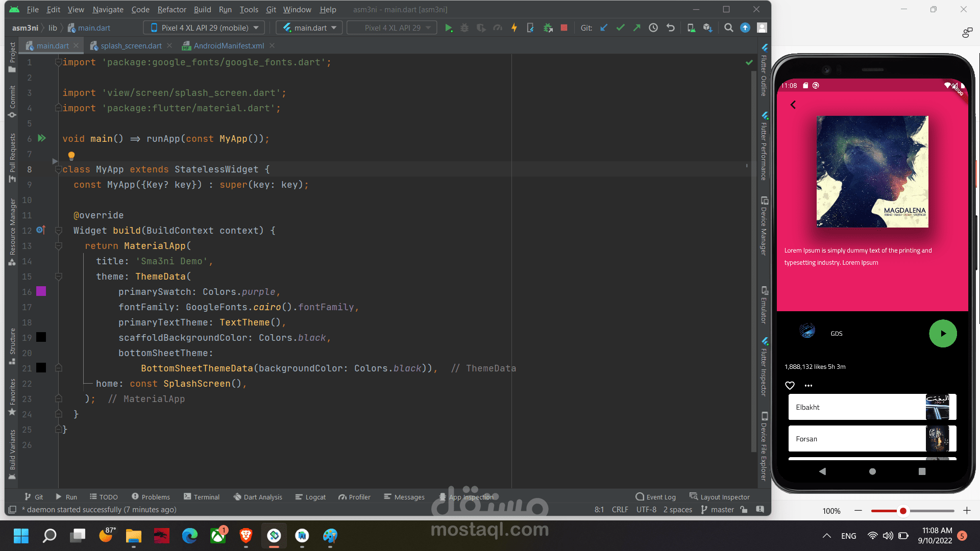Image resolution: width=980 pixels, height=551 pixels.
Task: Trigger Flutter Hot Reload lightning icon
Action: click(x=514, y=28)
